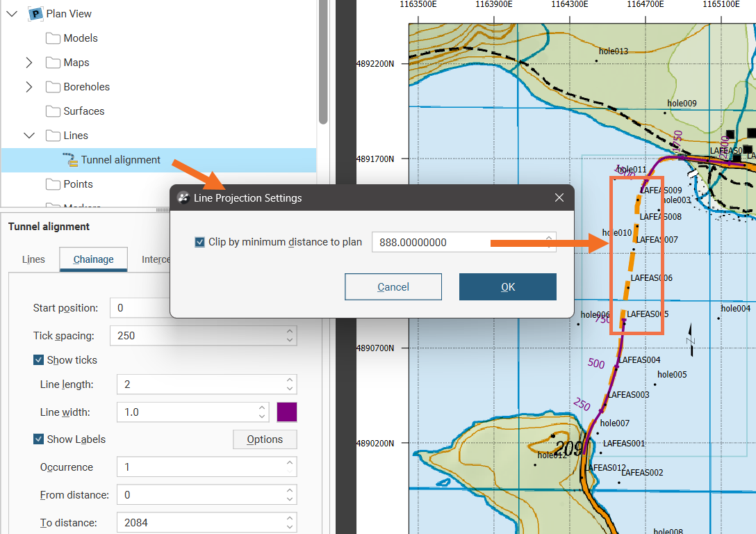Image resolution: width=756 pixels, height=534 pixels.
Task: Uncheck the Show ticks checkbox
Action: (39, 360)
